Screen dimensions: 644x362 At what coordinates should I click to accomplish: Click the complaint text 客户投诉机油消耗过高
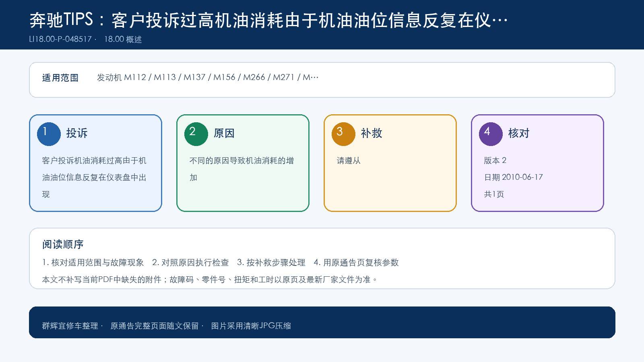coord(94,177)
